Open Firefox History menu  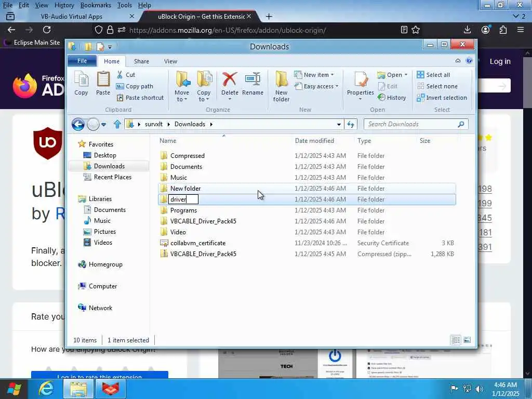click(64, 5)
